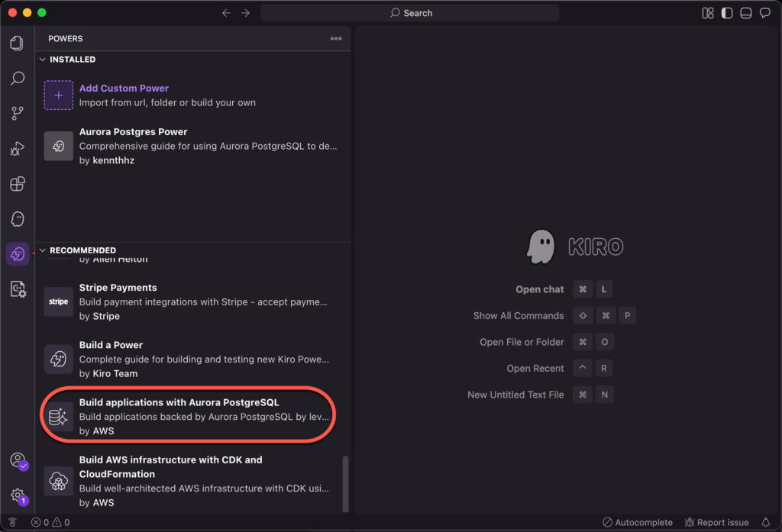The height and width of the screenshot is (532, 782).
Task: Open the Search view in activity bar
Action: (x=17, y=79)
